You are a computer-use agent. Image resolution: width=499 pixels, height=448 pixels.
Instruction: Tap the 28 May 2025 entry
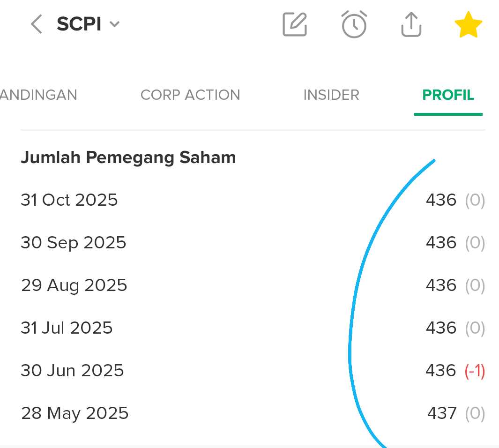click(74, 413)
